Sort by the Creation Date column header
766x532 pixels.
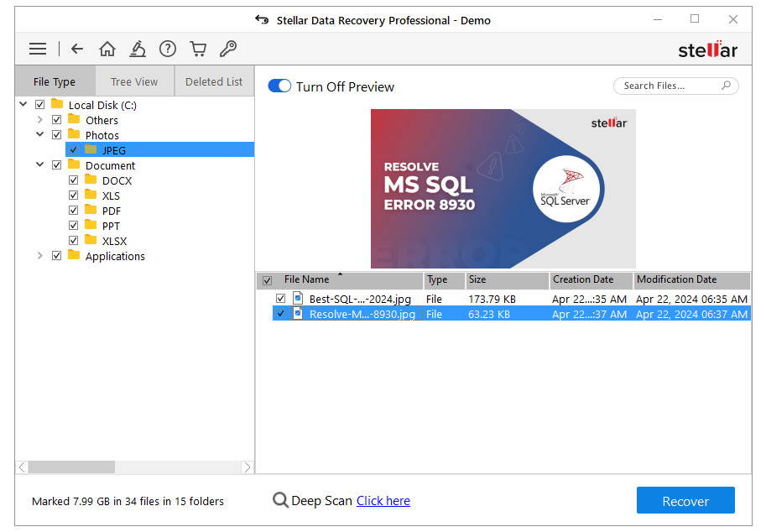point(591,280)
